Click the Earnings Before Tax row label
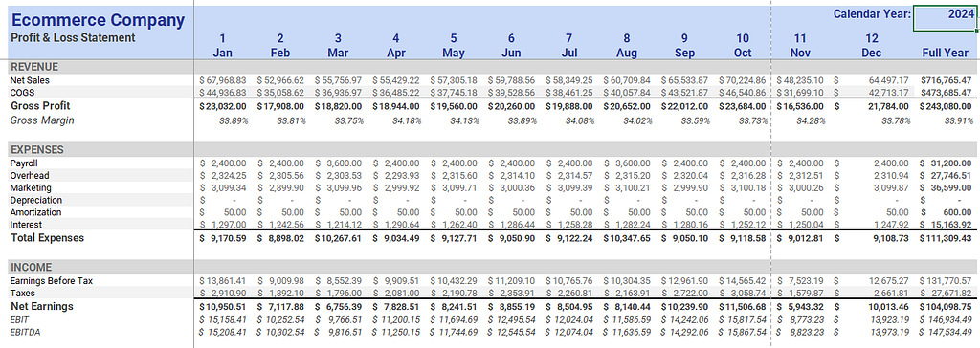 [52, 281]
